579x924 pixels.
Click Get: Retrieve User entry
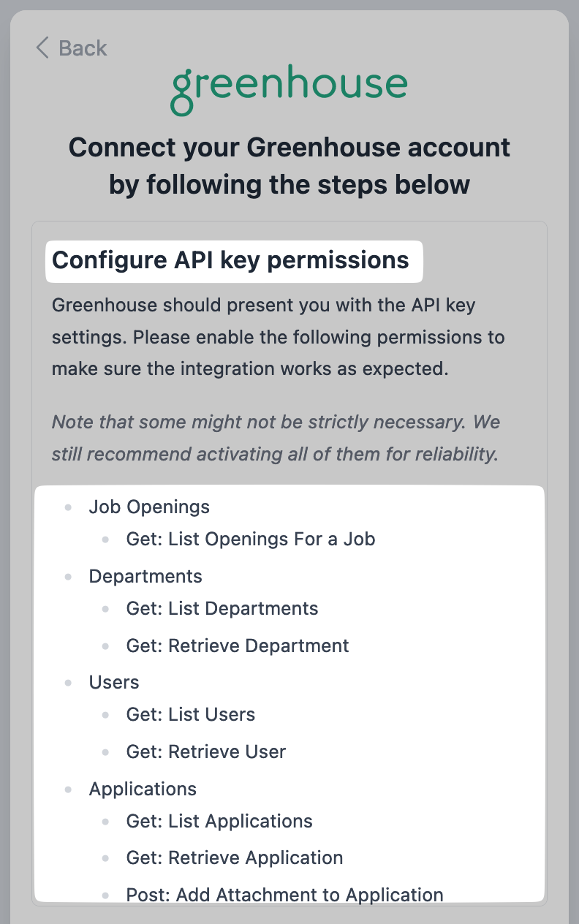(x=206, y=752)
